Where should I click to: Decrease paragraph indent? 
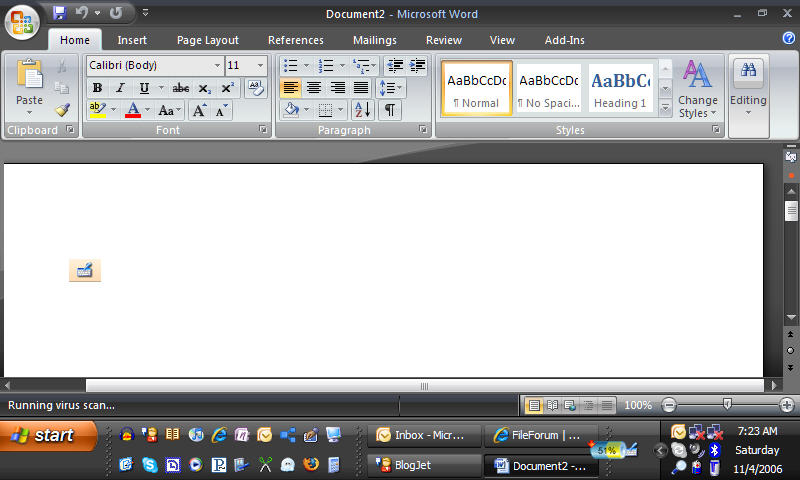pyautogui.click(x=394, y=65)
